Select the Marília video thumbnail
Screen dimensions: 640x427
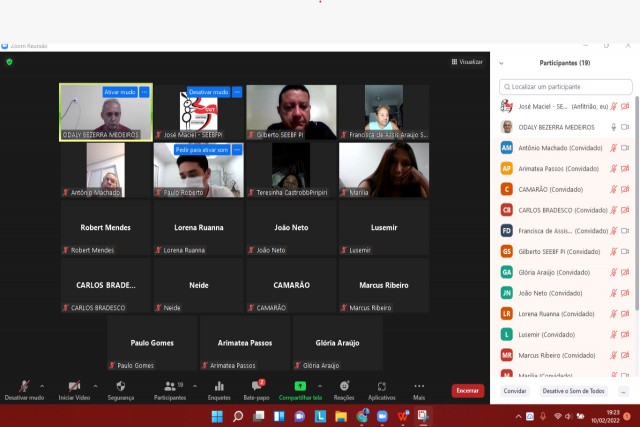[384, 170]
